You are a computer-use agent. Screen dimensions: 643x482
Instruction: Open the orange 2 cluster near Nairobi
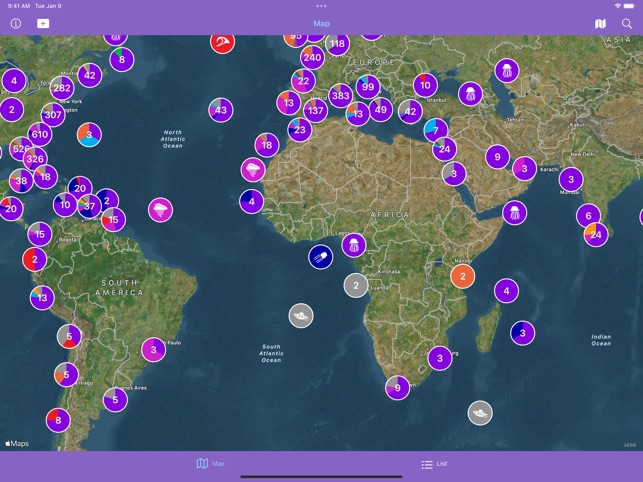tap(463, 276)
